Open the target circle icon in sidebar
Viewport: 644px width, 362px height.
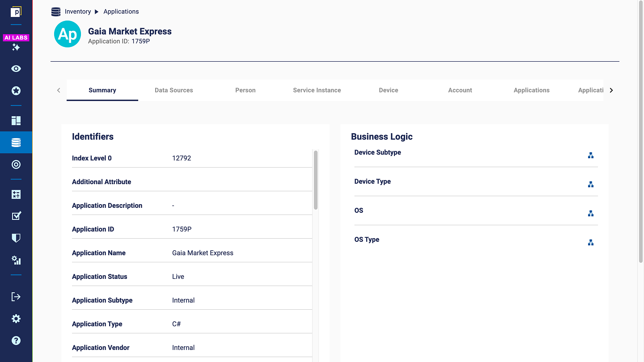[16, 164]
